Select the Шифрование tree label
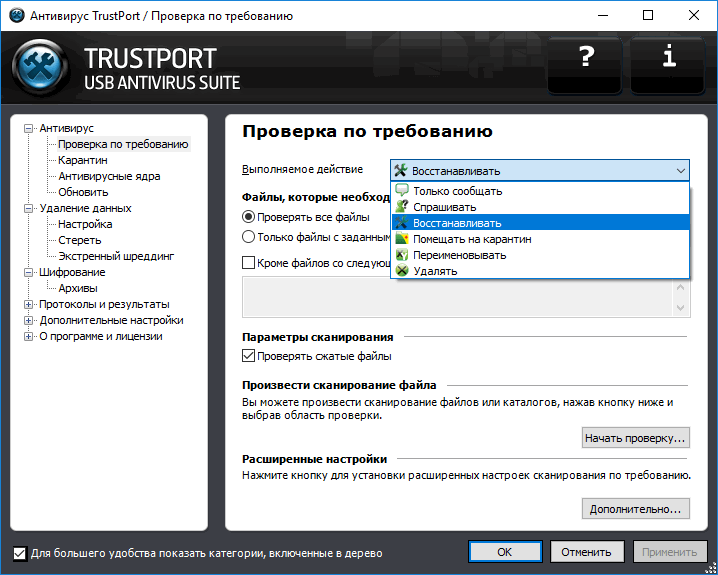Screen dimensions: 718x575 click(x=72, y=272)
